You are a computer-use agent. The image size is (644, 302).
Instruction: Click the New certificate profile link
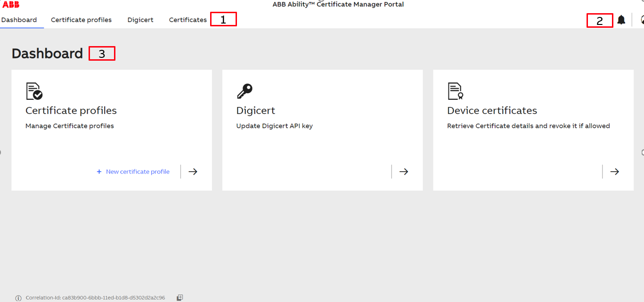pos(133,172)
